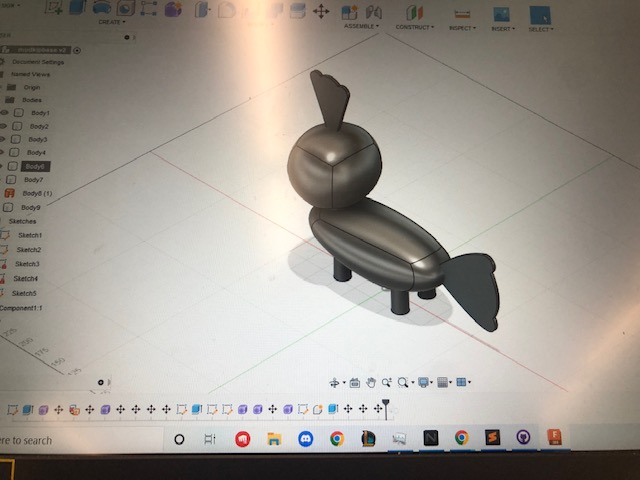This screenshot has width=640, height=480.
Task: Open the INSPECT dropdown menu
Action: coord(462,28)
